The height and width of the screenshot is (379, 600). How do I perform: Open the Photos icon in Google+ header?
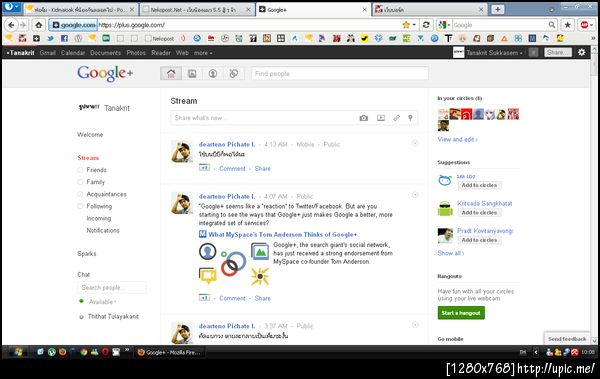tap(192, 74)
